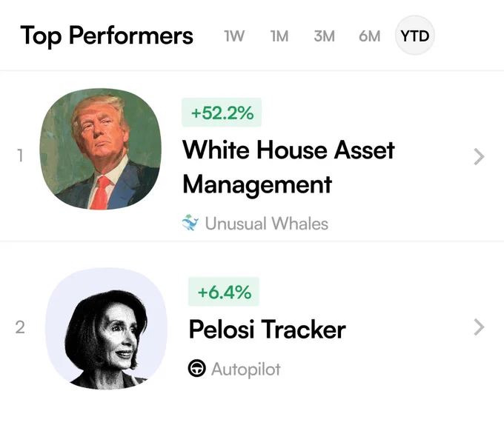The image size is (504, 431).
Task: Click the Autopilot provider name
Action: point(245,370)
